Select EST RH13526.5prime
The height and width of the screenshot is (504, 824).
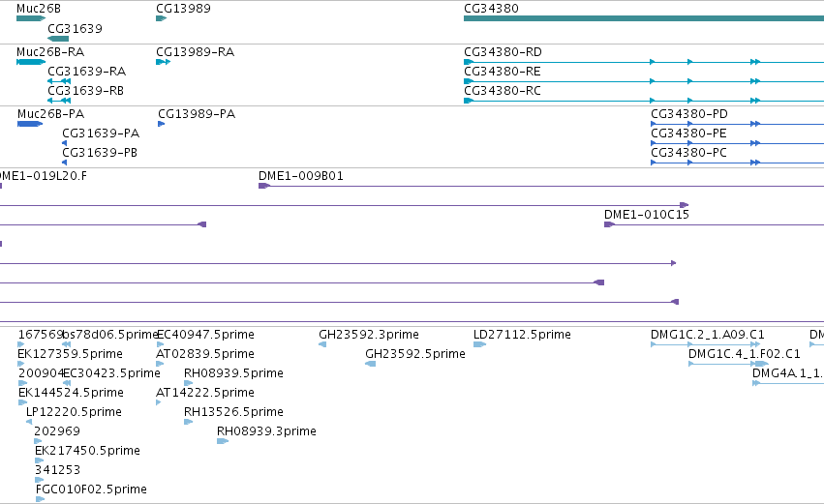(x=188, y=422)
